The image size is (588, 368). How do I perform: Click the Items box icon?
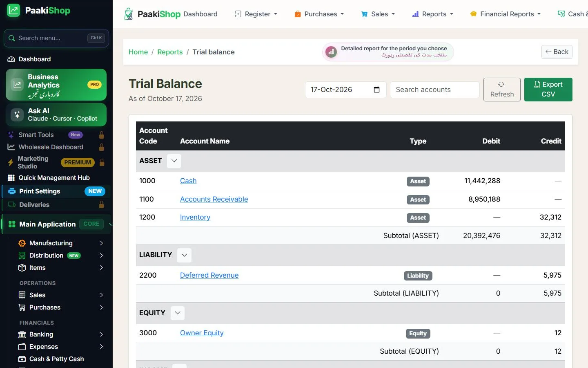click(x=22, y=268)
